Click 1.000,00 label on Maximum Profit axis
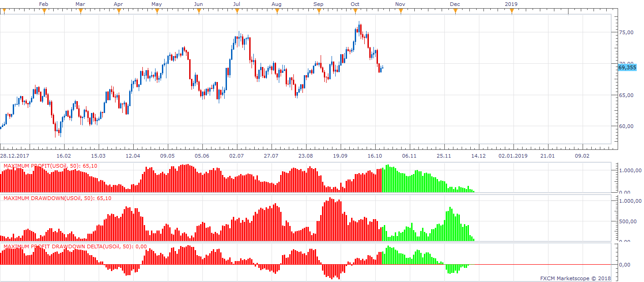 (x=630, y=170)
